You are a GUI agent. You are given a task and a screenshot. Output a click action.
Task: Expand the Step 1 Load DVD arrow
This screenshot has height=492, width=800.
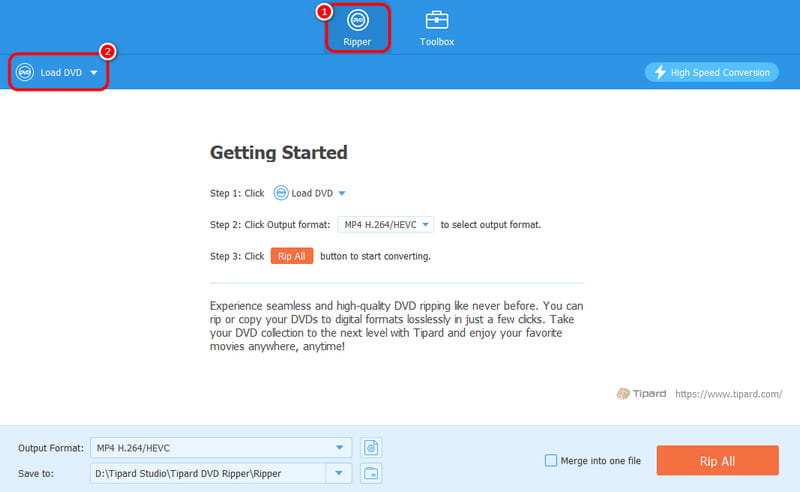[342, 193]
